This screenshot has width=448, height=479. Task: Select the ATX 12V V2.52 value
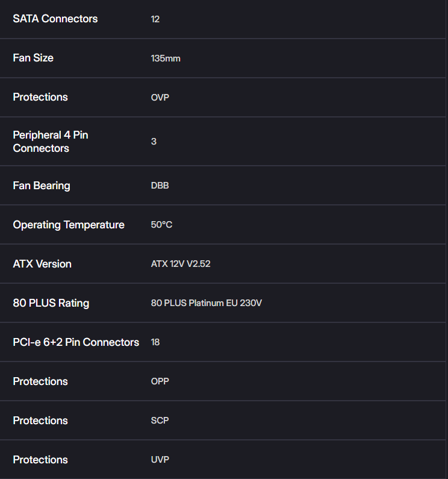[x=181, y=264]
